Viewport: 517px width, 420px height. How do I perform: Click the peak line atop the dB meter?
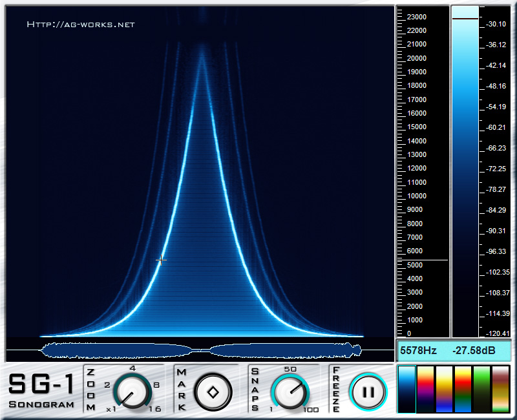pos(465,19)
